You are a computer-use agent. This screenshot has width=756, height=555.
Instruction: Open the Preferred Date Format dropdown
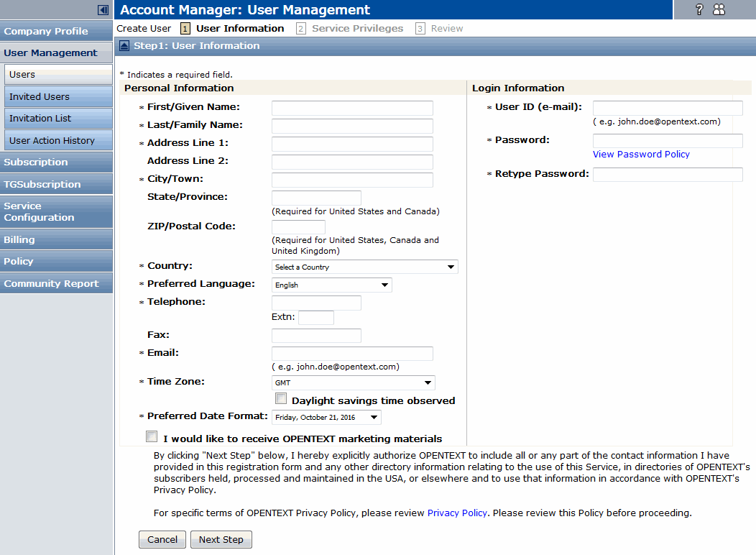point(326,417)
